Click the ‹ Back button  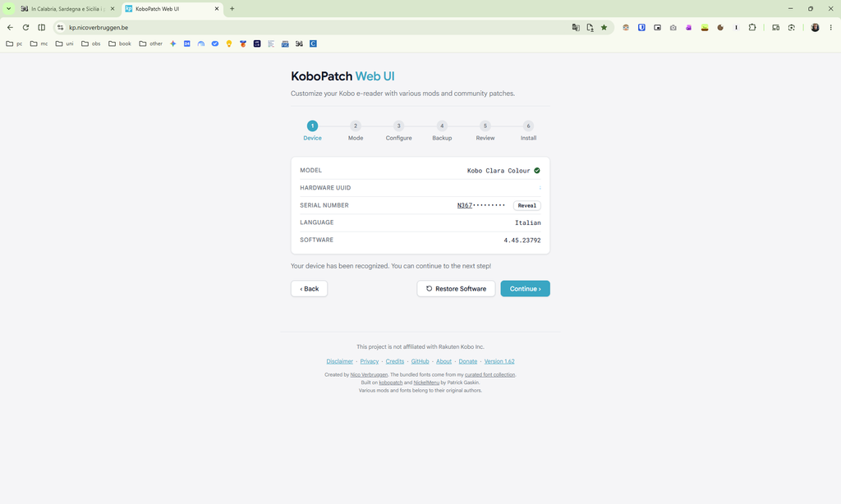coord(309,288)
